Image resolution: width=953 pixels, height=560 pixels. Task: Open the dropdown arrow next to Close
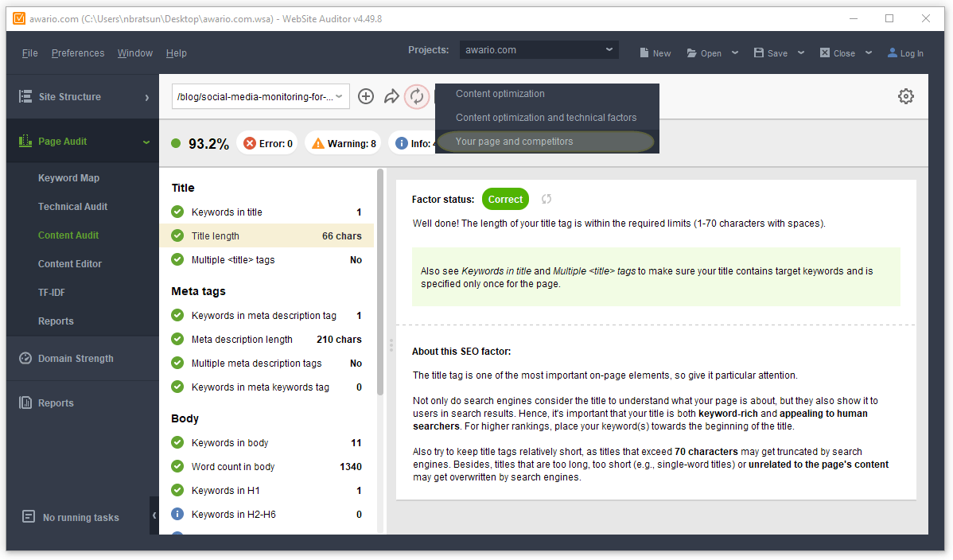pos(869,53)
